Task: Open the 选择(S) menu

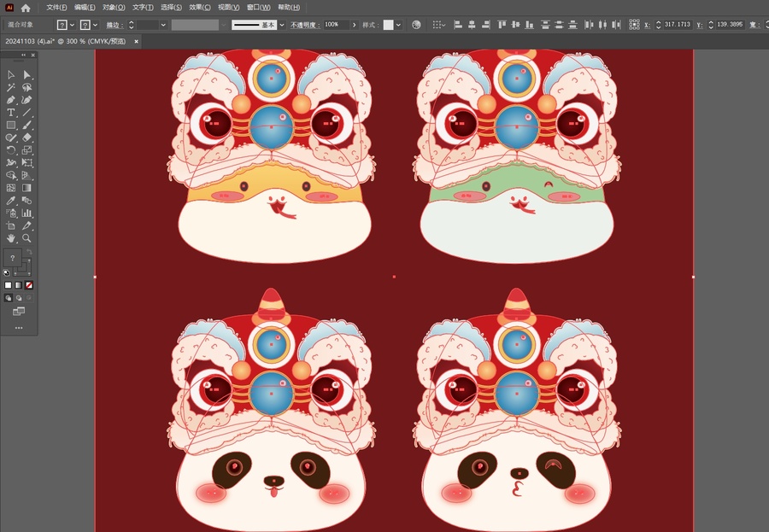Action: click(171, 8)
